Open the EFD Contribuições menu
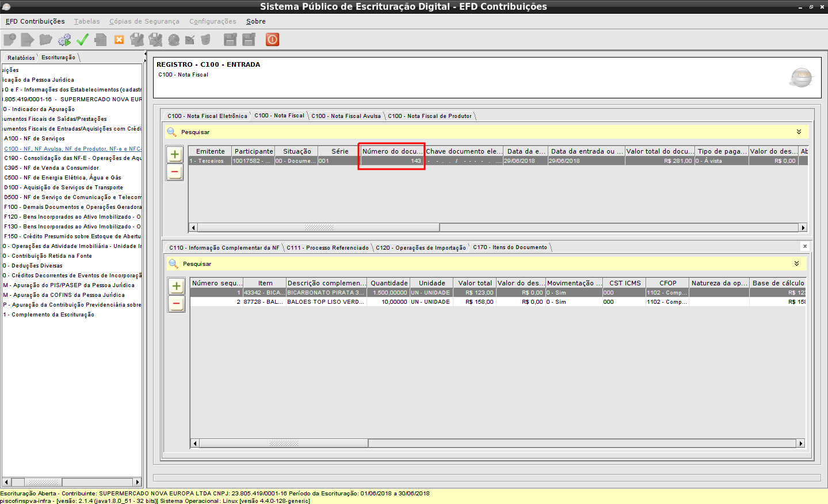 [35, 21]
